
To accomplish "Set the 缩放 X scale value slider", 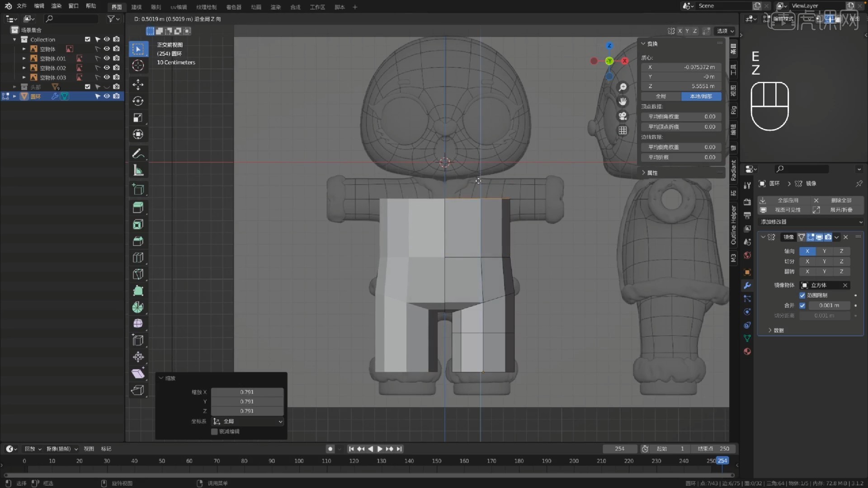I will [x=247, y=392].
